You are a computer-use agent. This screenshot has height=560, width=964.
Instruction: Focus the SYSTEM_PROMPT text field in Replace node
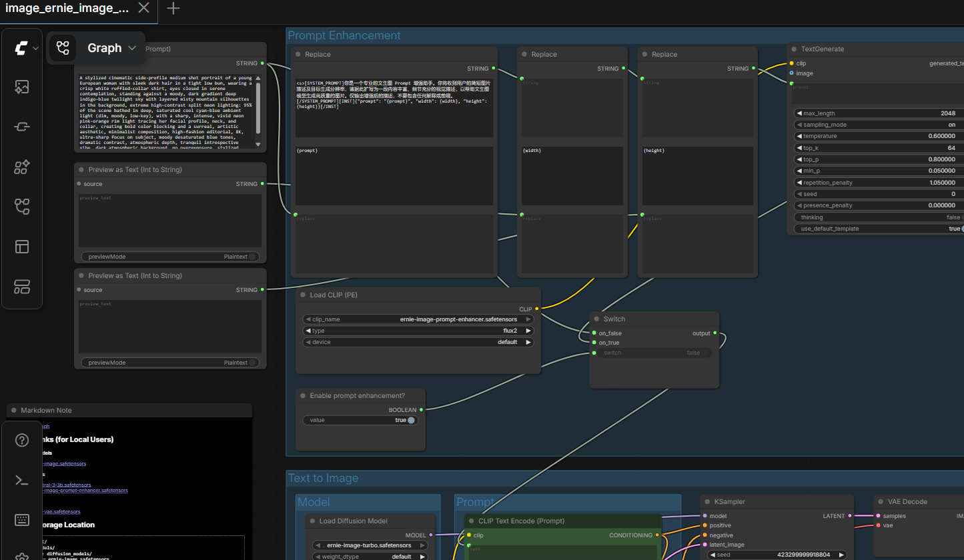pos(394,107)
